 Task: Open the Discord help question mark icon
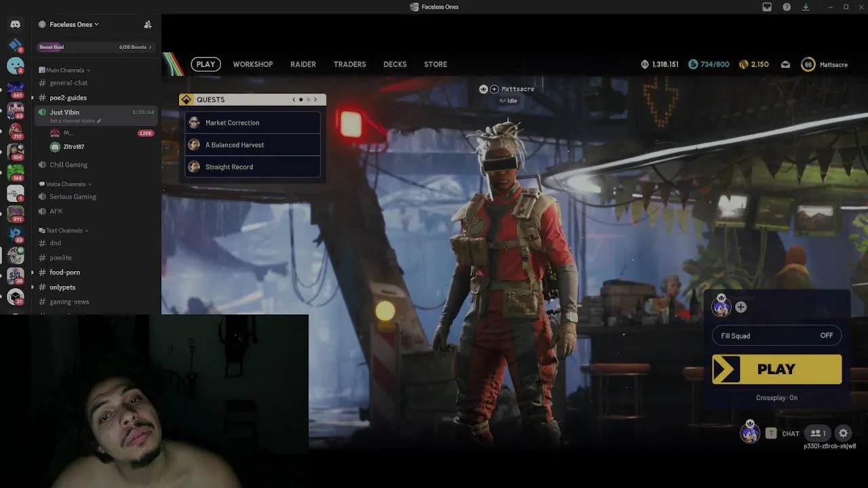click(787, 7)
